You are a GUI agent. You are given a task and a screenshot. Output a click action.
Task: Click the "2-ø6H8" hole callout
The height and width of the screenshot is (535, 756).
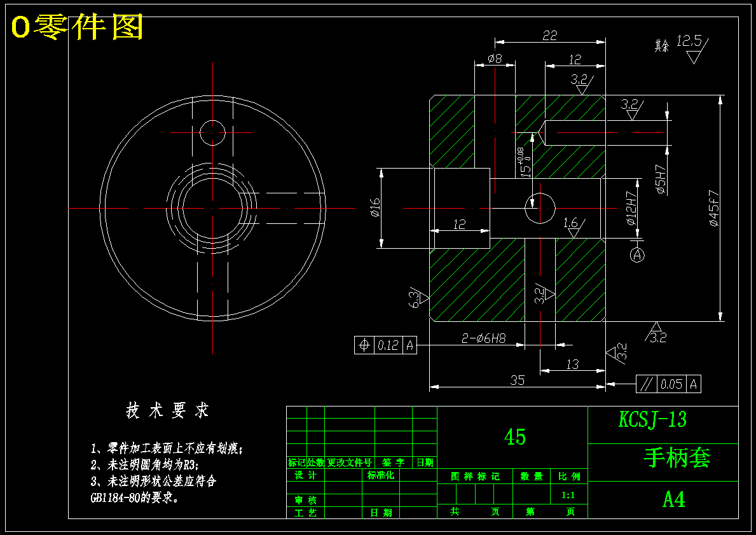point(484,338)
